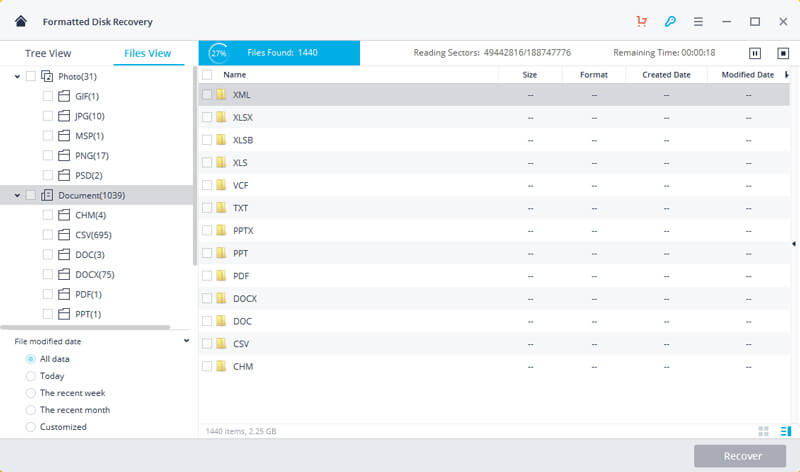The image size is (800, 472).
Task: Click the key registration icon
Action: click(x=670, y=21)
